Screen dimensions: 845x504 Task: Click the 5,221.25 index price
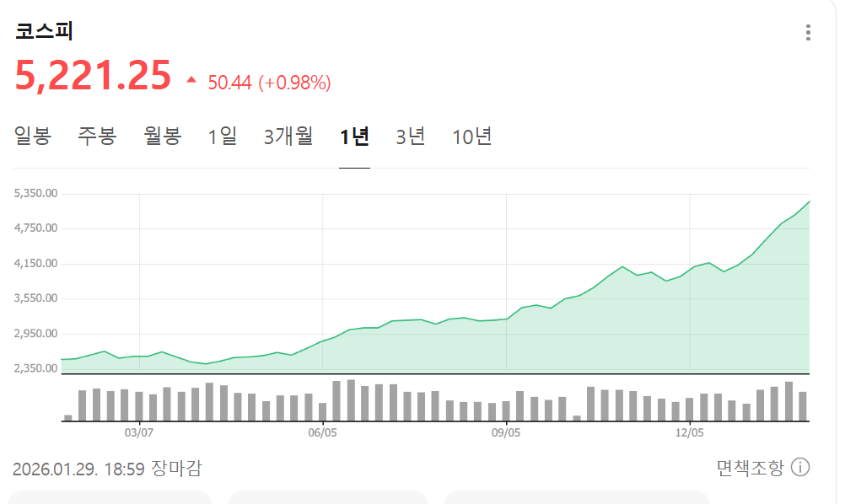(93, 76)
